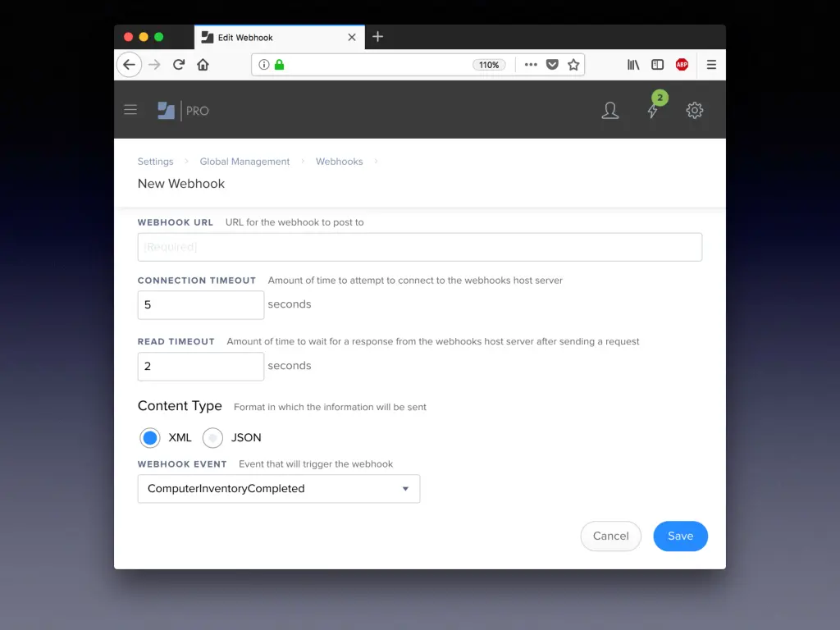840x630 pixels.
Task: Reload the page with the refresh icon
Action: [179, 65]
